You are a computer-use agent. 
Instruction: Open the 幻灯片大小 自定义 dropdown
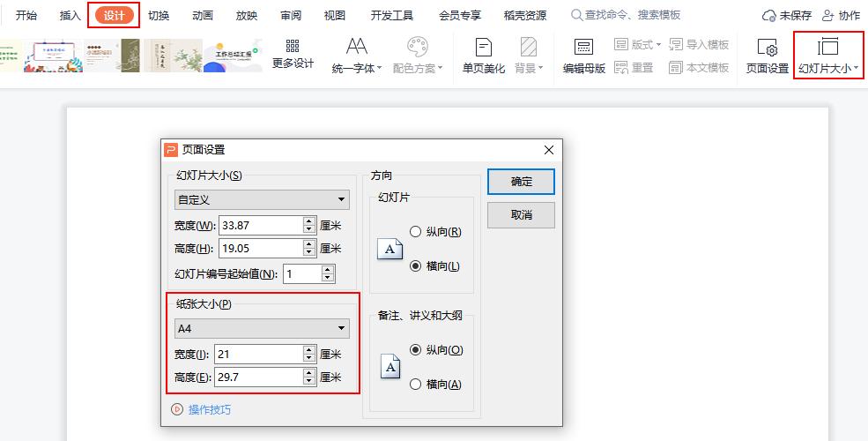click(x=262, y=199)
